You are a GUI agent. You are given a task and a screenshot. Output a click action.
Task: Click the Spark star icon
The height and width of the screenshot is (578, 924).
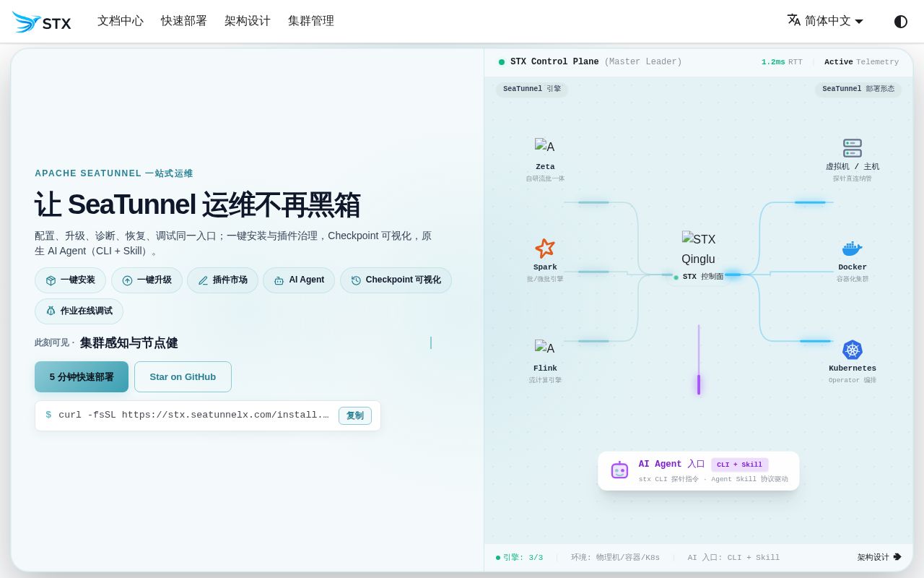(x=545, y=249)
